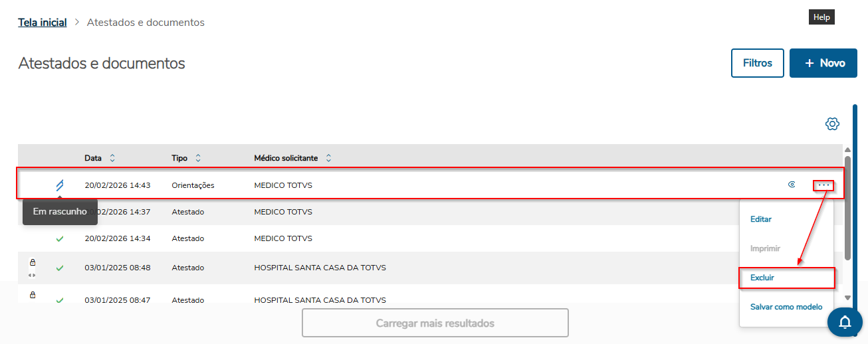Sort the table by Tipo column
Viewport: 868px width, 344px height.
pos(198,158)
